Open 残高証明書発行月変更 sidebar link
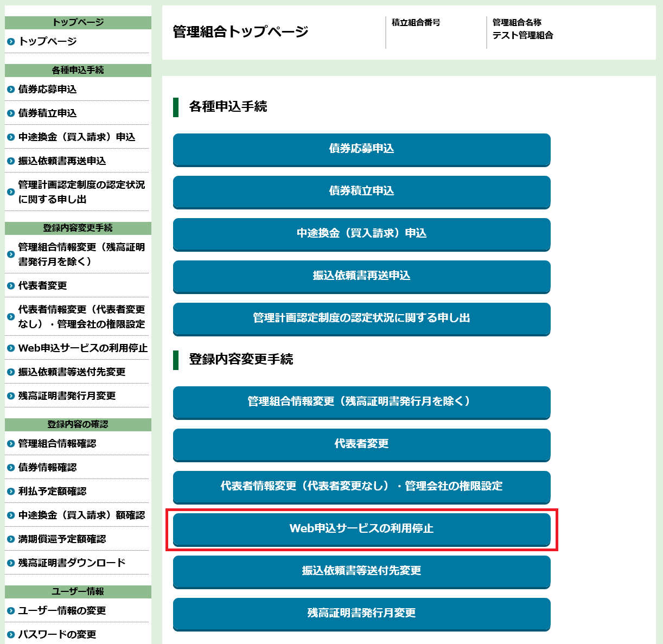The image size is (663, 644). click(67, 396)
